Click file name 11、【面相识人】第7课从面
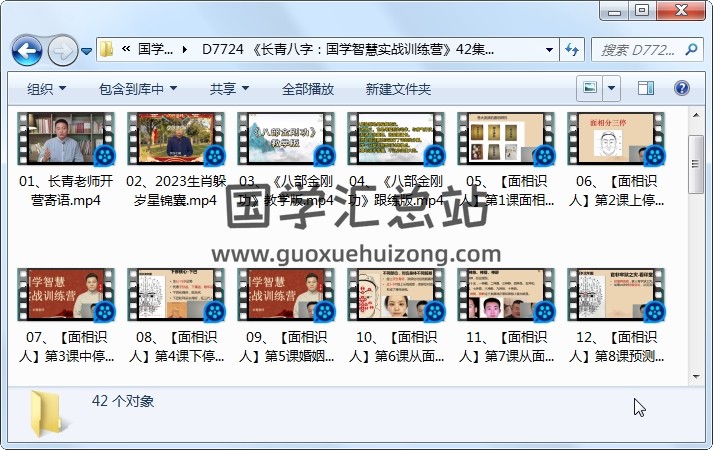 pyautogui.click(x=506, y=346)
